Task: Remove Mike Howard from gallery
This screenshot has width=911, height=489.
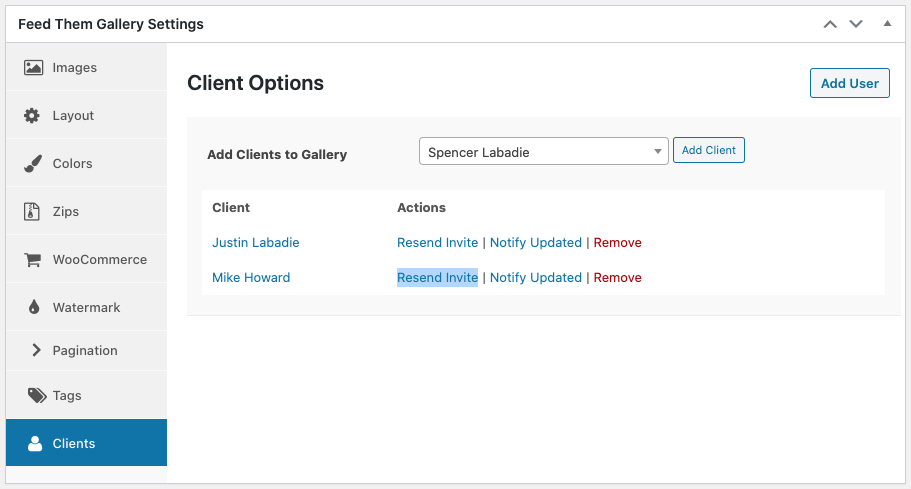Action: coord(618,278)
